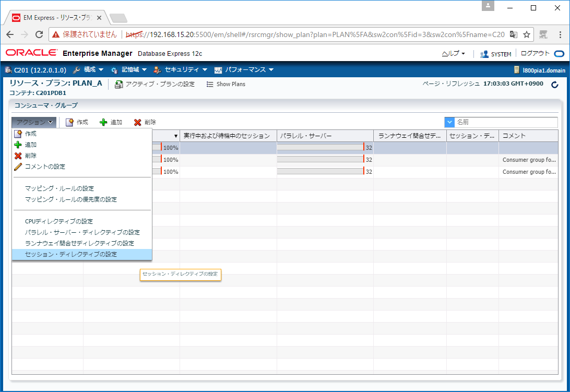
Task: Click the C201 database icon
Action: point(8,70)
